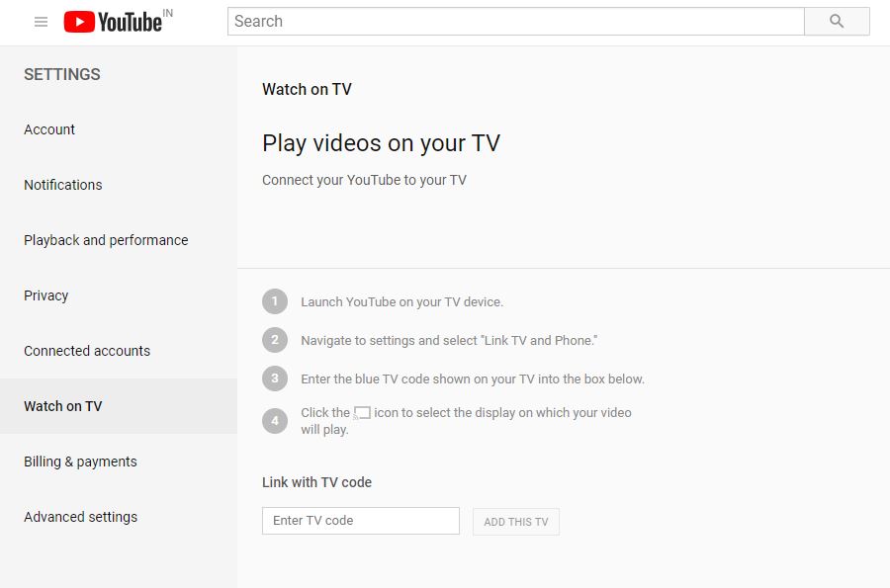The height and width of the screenshot is (588, 890).
Task: Open the hamburger guide menu
Action: coord(41,22)
